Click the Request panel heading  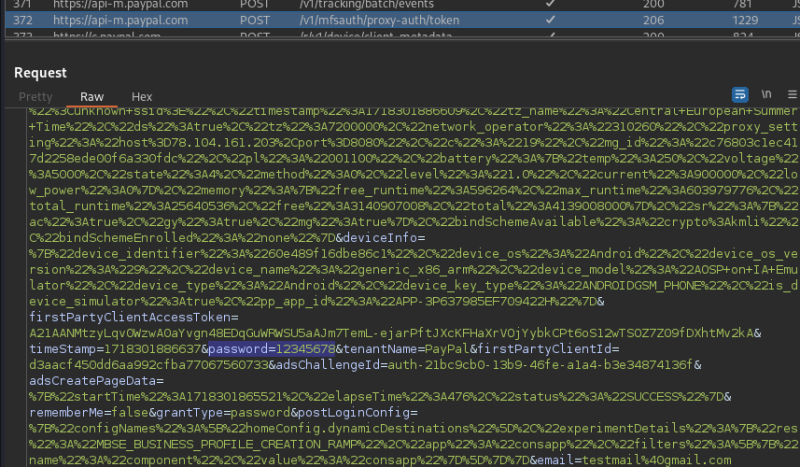tap(40, 72)
